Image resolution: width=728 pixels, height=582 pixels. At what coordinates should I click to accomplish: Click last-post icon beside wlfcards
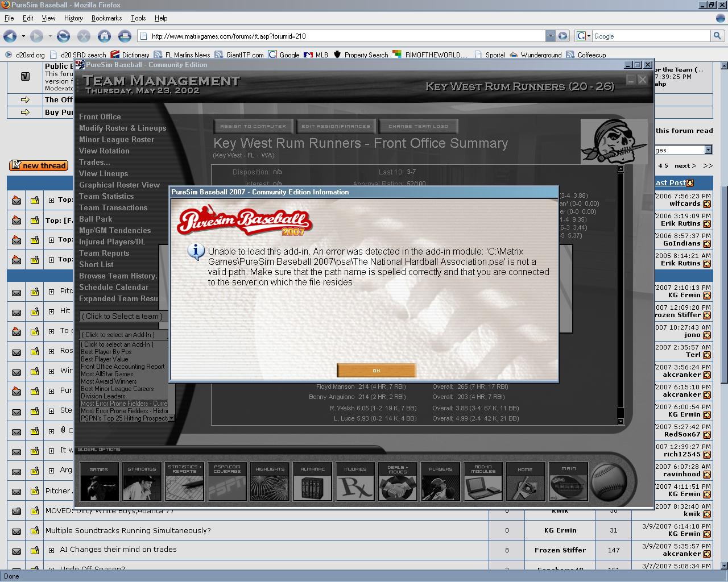tap(706, 203)
